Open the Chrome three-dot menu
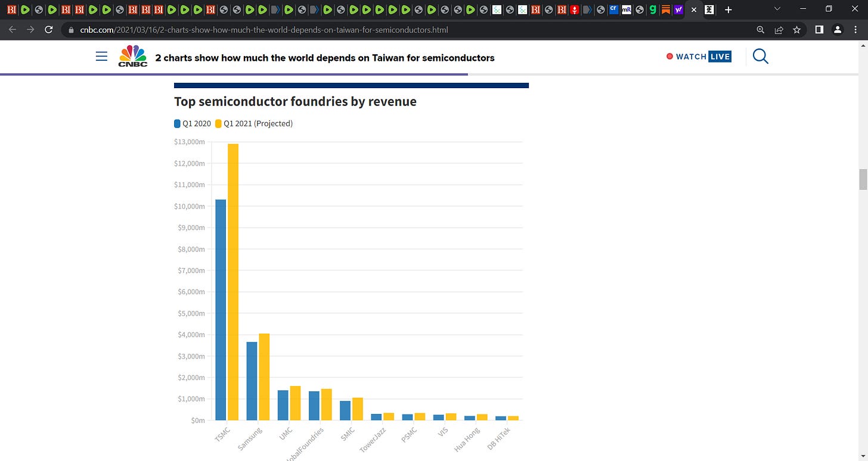 click(856, 29)
